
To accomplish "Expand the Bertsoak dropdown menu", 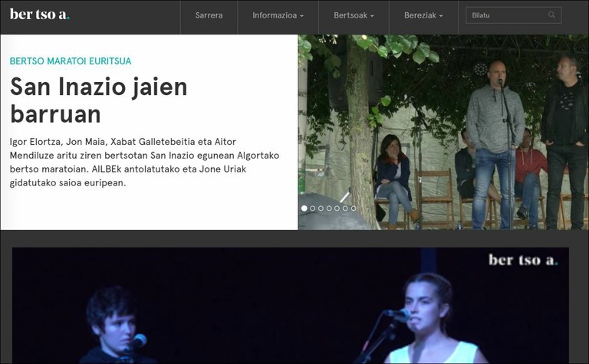I will 354,15.
